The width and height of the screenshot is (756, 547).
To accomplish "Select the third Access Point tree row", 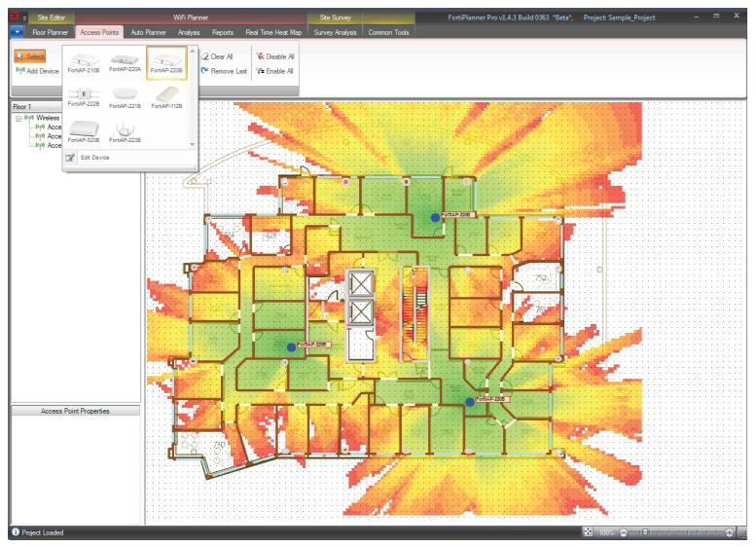I will [x=49, y=145].
